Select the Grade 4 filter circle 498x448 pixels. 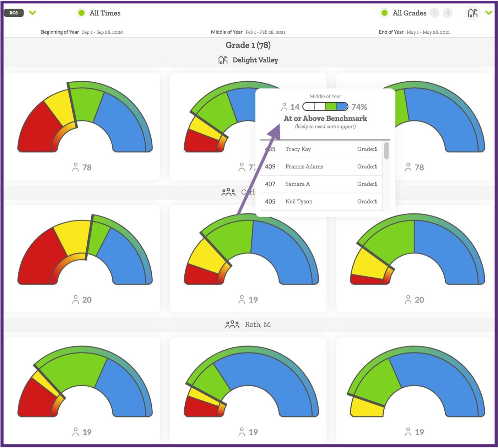448,13
